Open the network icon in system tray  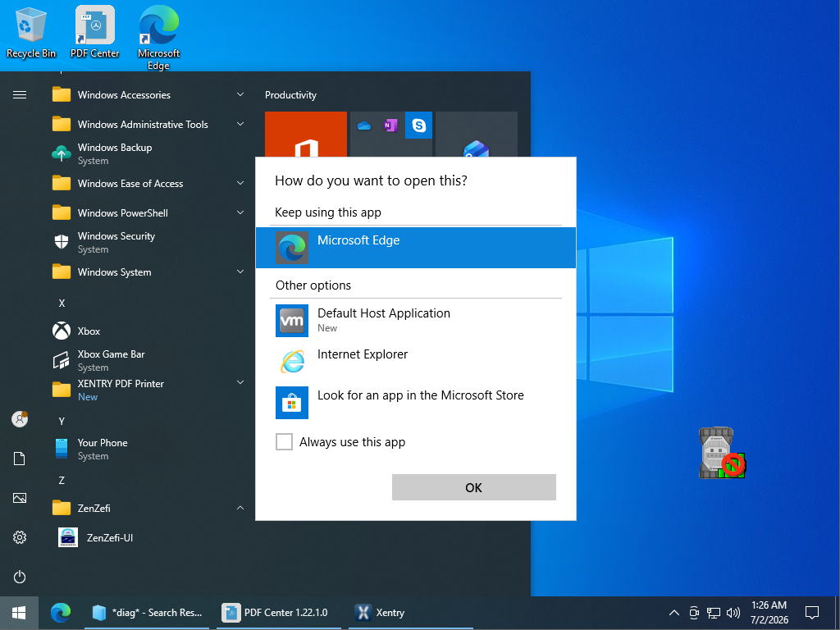pyautogui.click(x=714, y=612)
